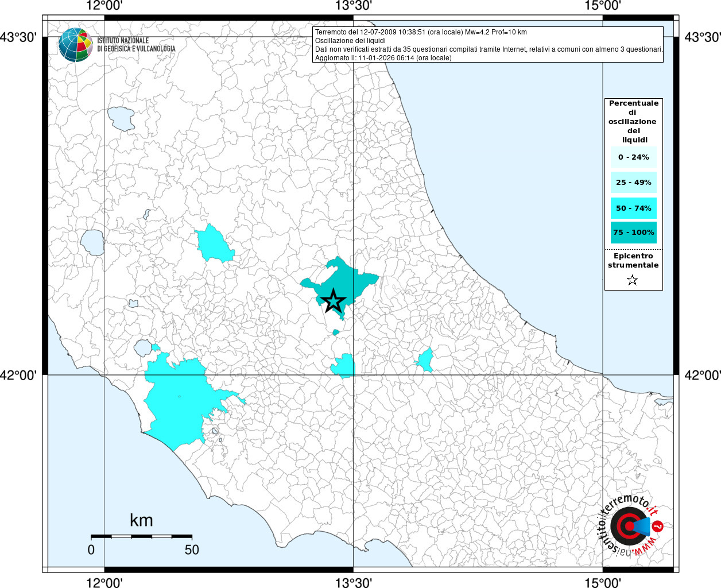Click the cyan municipality on 13°30' meridian near 42°00'

point(343,366)
